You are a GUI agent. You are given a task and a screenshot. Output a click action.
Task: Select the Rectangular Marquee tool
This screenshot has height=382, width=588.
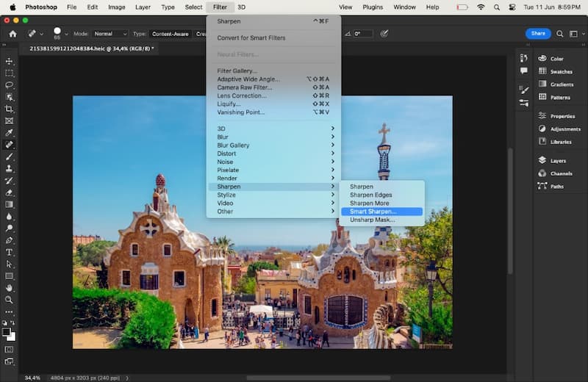[x=9, y=73]
